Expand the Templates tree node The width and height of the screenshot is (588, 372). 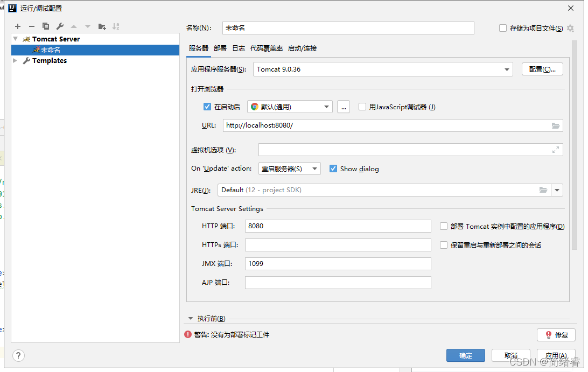coord(15,60)
